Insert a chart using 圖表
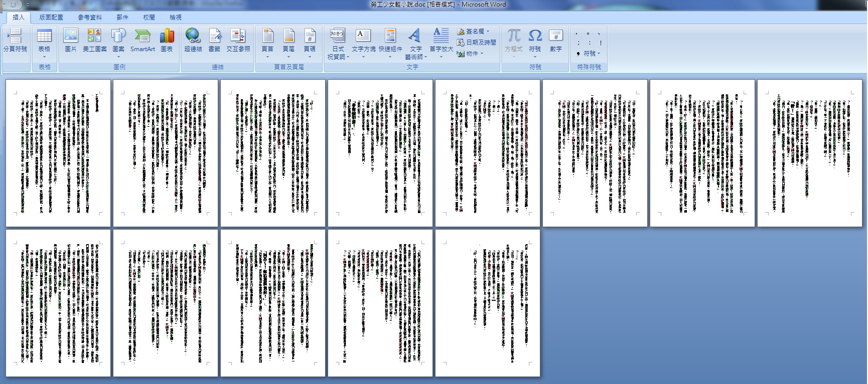The width and height of the screenshot is (868, 384). click(x=167, y=40)
